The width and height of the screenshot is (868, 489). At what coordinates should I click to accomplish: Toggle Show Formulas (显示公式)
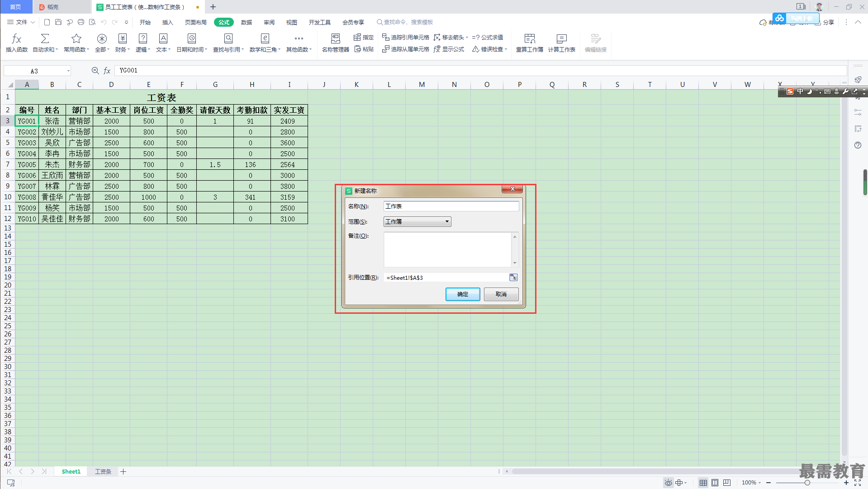click(x=449, y=49)
